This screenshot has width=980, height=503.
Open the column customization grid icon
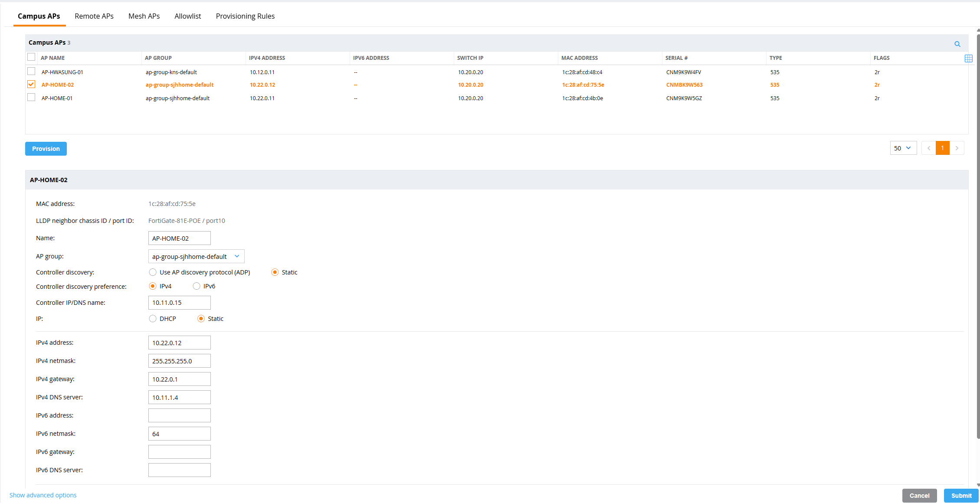click(x=968, y=58)
